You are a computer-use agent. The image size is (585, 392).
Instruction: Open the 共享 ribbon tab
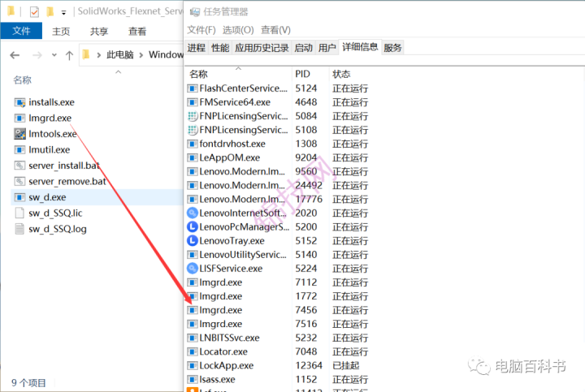pos(99,32)
